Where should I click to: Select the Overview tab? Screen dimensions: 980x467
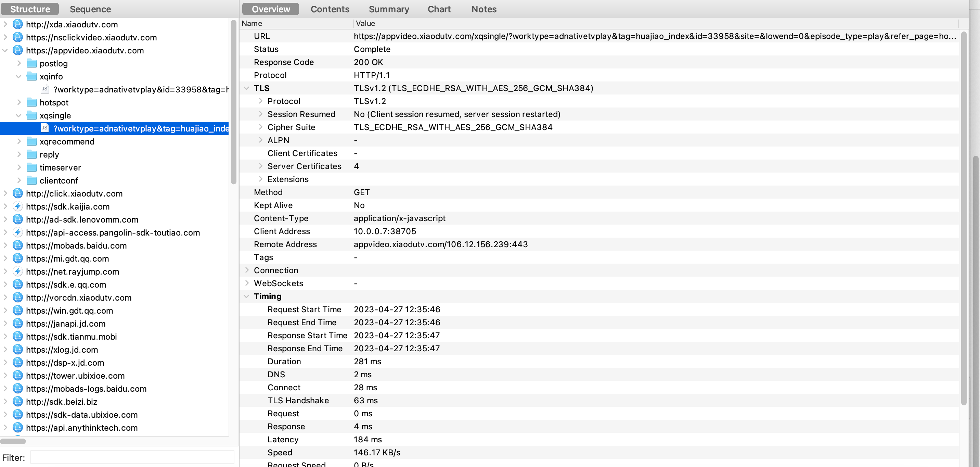pos(270,9)
